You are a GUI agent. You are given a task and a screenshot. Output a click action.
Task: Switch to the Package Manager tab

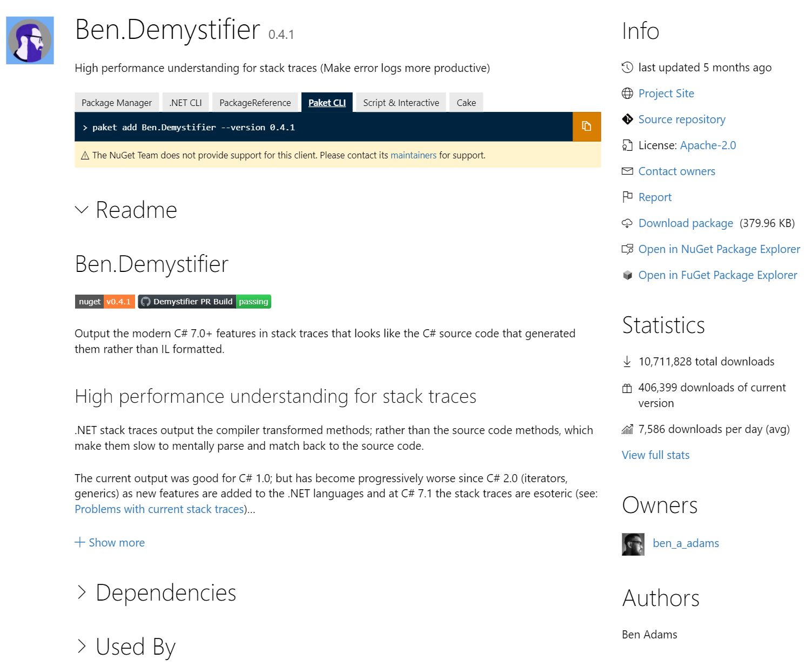(117, 103)
